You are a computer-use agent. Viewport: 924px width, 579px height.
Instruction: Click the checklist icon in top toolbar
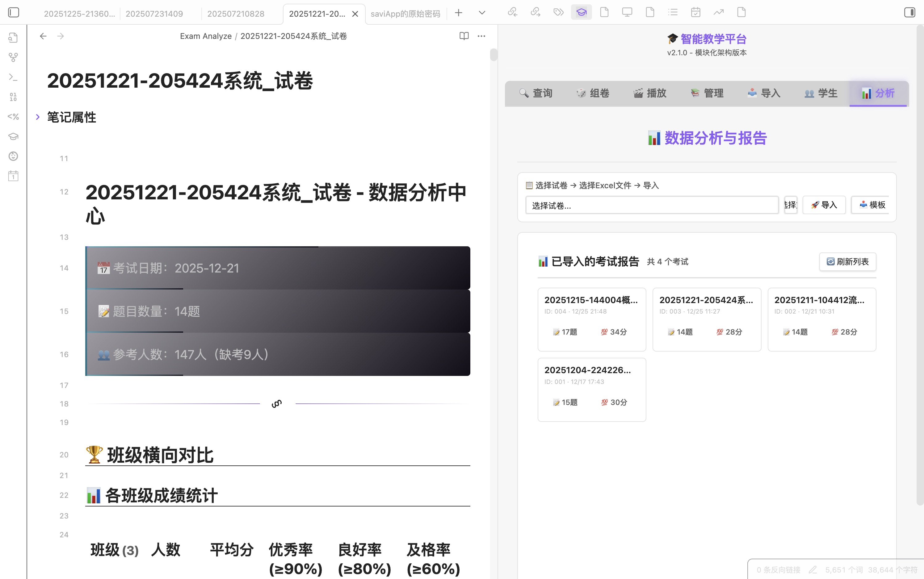673,12
